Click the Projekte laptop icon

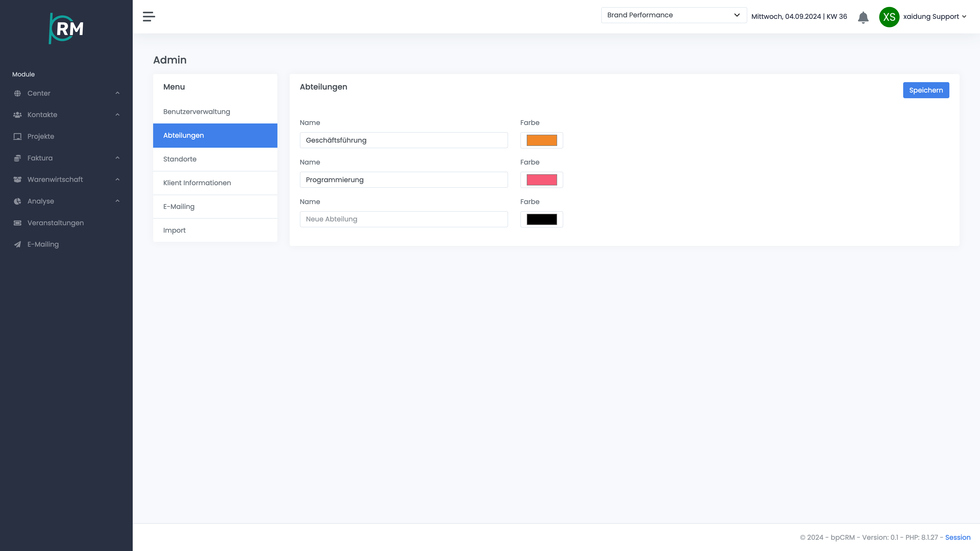(18, 136)
